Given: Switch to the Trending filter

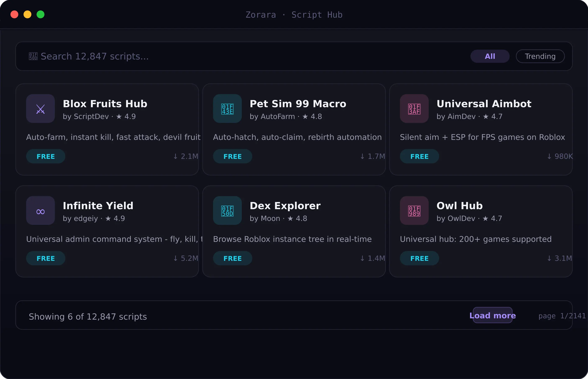Looking at the screenshot, I should coord(540,56).
